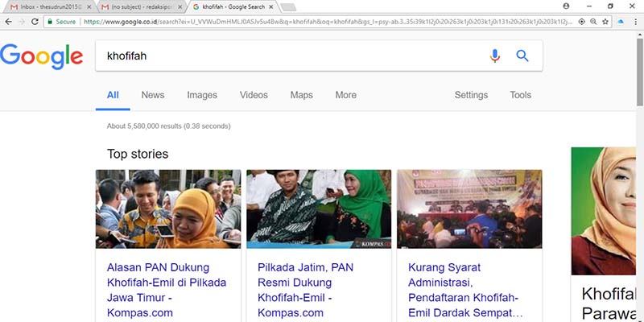Open the search Settings menu
The image size is (644, 322).
pos(471,95)
